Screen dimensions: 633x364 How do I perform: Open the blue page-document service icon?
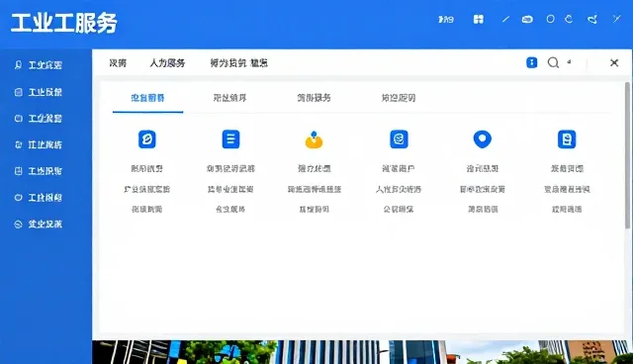567,139
